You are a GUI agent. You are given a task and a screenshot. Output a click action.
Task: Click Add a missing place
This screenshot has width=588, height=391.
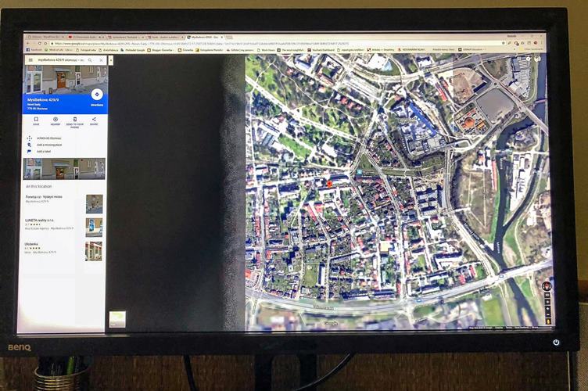(x=49, y=145)
